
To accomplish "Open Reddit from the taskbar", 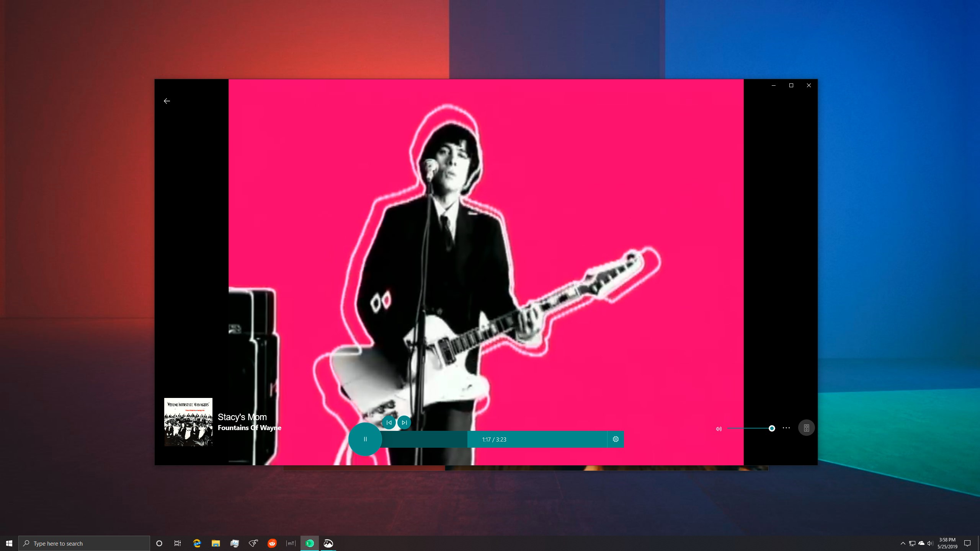I will click(x=272, y=543).
